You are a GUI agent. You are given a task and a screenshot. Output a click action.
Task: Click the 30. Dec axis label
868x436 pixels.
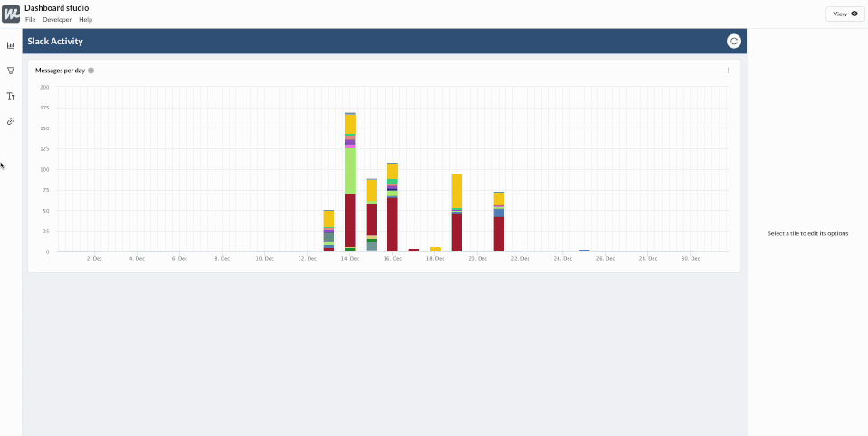691,259
